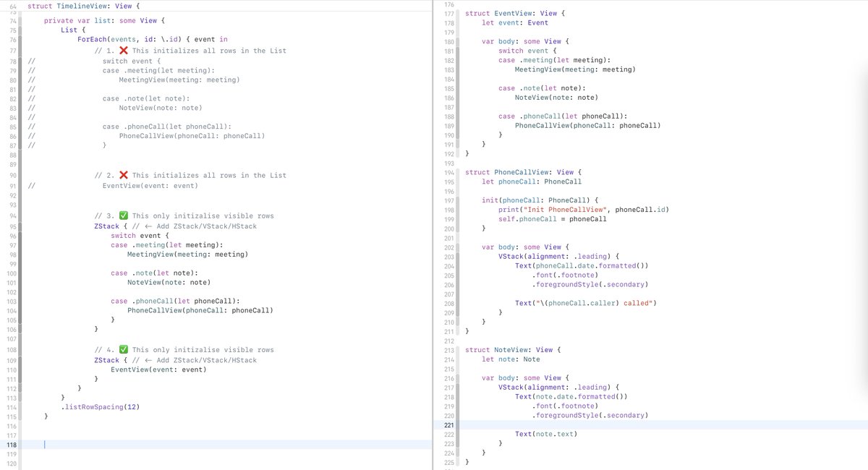This screenshot has width=868, height=470.
Task: Click the 'let phoneCall: PhoneCall' property line
Action: [532, 181]
